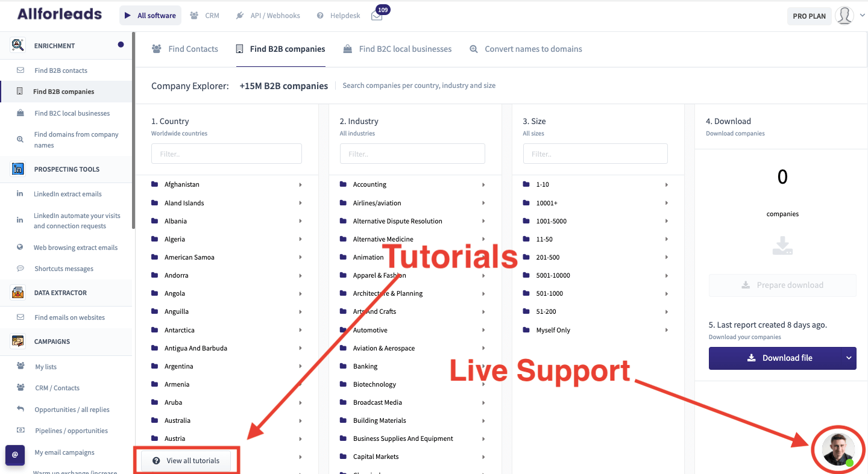Screen dimensions: 868x474
Task: Expand the Airlines/aviation industry arrow
Action: point(483,203)
